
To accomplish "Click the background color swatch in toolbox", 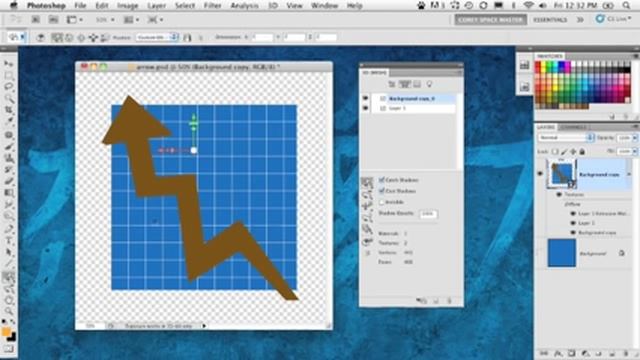I will pyautogui.click(x=12, y=337).
